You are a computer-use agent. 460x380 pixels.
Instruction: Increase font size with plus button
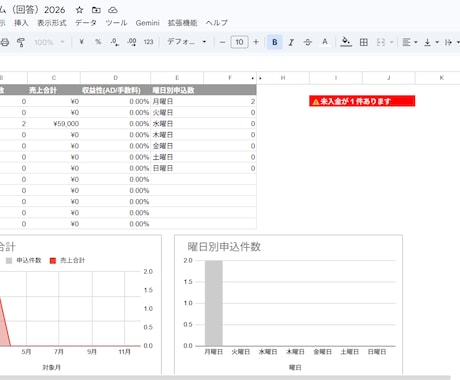pos(256,42)
